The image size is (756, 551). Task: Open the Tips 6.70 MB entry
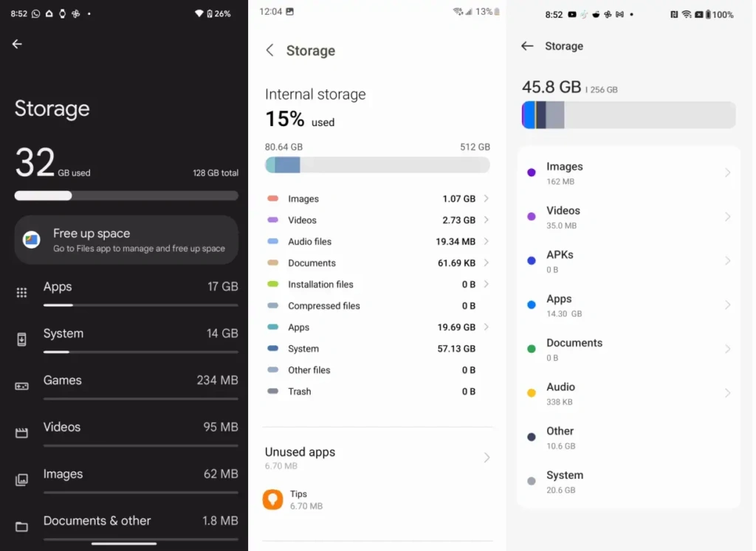(377, 499)
